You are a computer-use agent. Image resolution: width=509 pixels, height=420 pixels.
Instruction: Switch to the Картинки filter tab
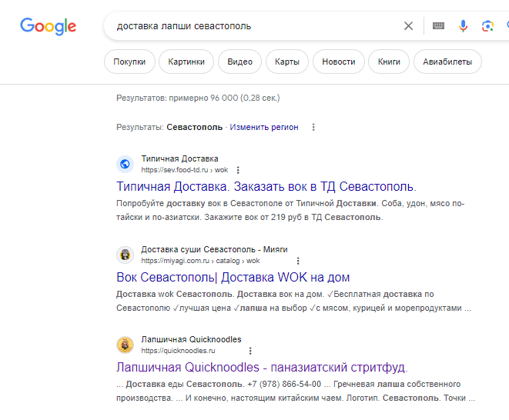coord(186,62)
